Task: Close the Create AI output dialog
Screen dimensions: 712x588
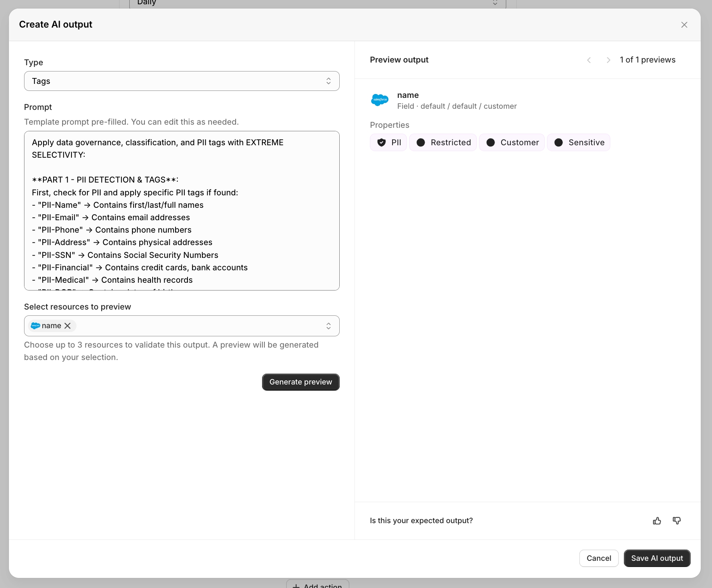Action: pyautogui.click(x=684, y=25)
